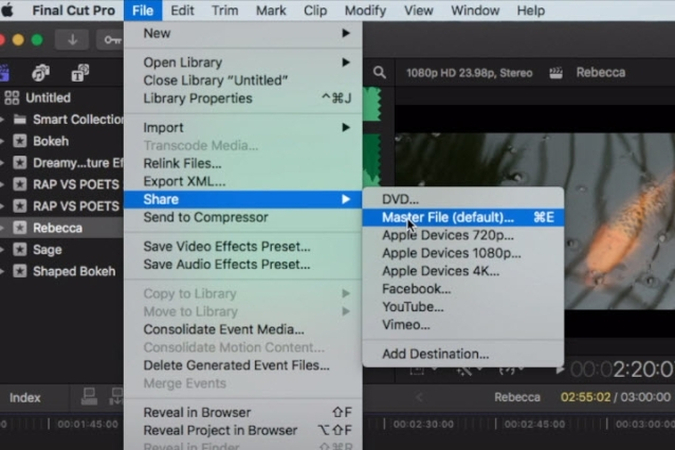The height and width of the screenshot is (450, 675).
Task: Select the Sage event
Action: [47, 249]
